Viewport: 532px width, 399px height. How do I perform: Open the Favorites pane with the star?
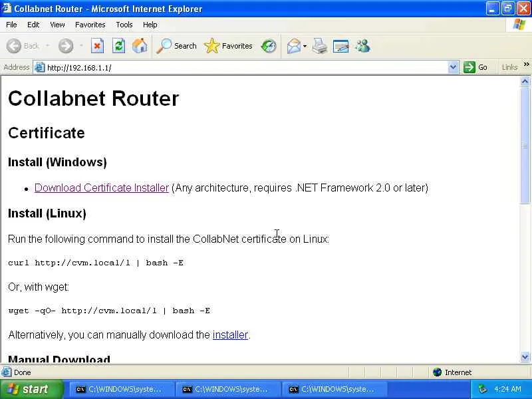point(228,46)
